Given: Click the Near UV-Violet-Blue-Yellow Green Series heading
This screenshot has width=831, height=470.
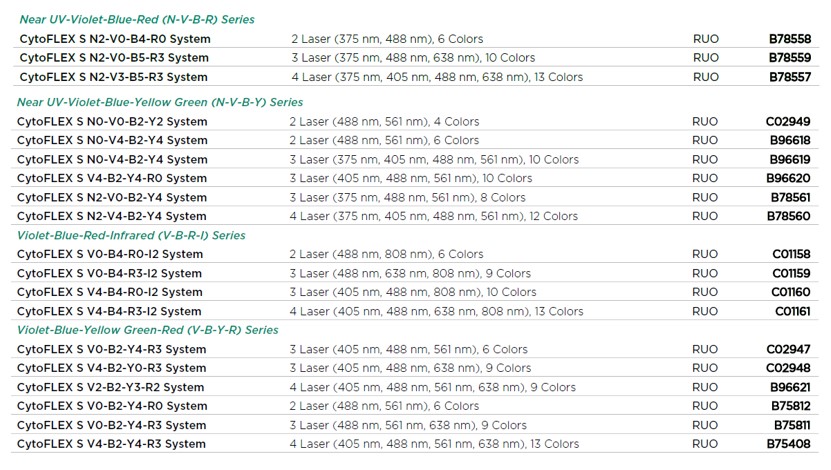Looking at the screenshot, I should click(x=160, y=102).
